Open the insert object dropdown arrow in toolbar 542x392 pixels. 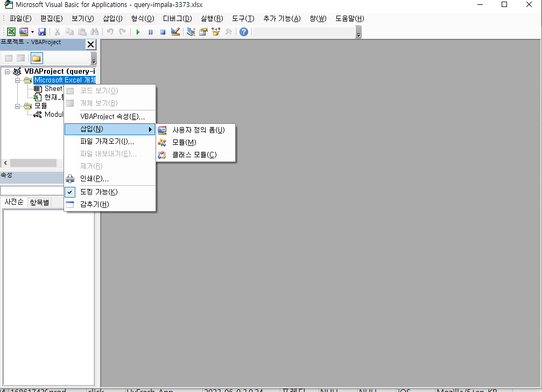tap(32, 32)
